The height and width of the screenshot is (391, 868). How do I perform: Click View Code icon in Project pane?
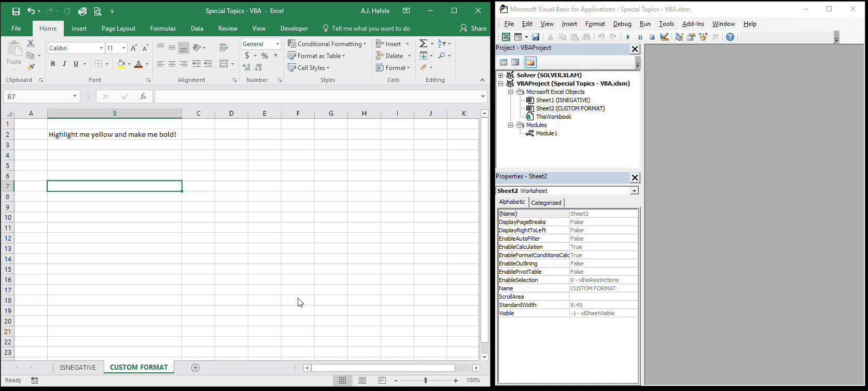pyautogui.click(x=503, y=62)
